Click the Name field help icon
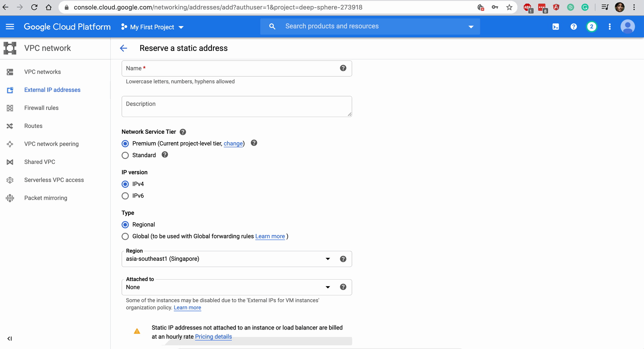644x349 pixels. [343, 68]
